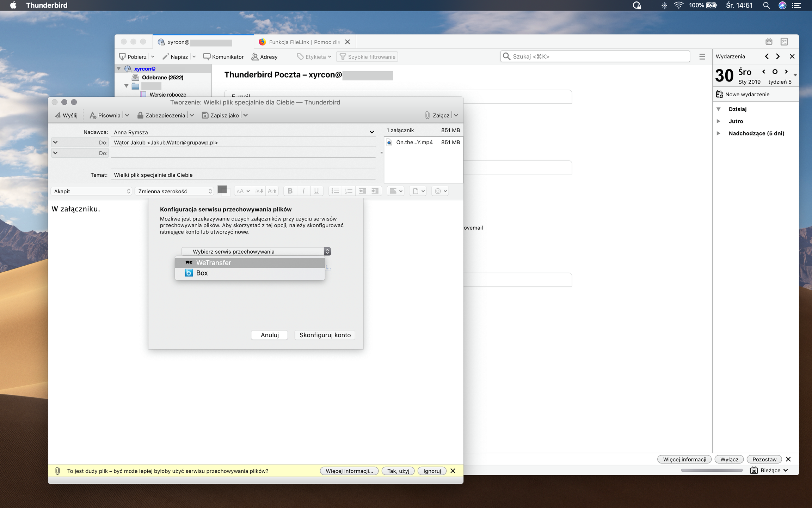
Task: Click the Skonfiguruj konto button
Action: [325, 335]
